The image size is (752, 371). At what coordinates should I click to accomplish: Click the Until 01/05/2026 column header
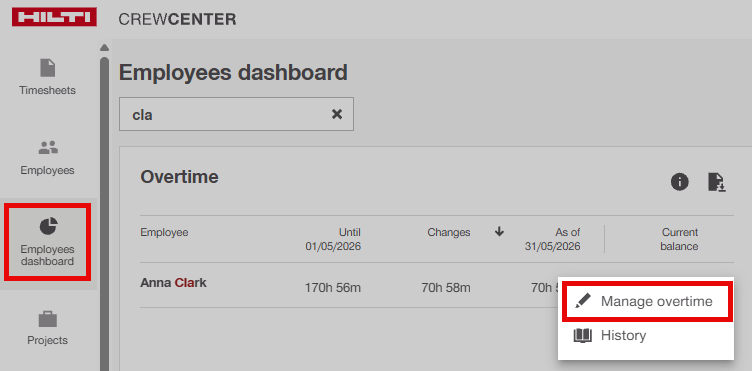(x=333, y=239)
